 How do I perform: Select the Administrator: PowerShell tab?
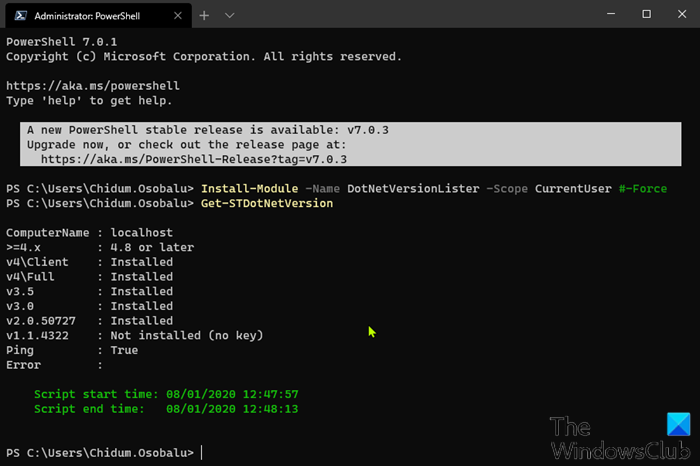(x=90, y=16)
